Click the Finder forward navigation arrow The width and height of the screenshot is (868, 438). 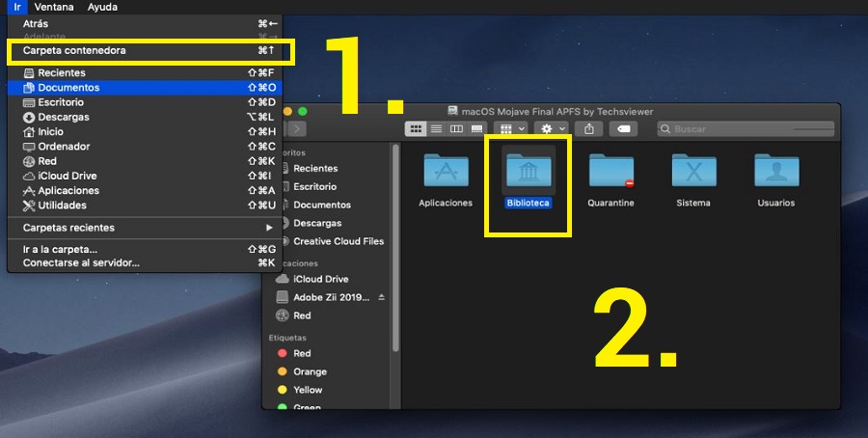click(297, 129)
